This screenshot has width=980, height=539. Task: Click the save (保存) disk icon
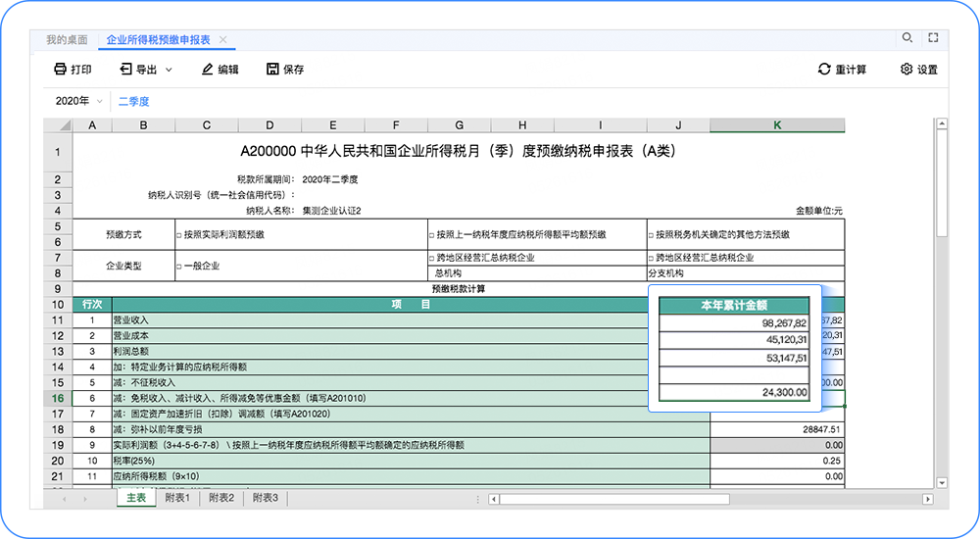pos(272,69)
